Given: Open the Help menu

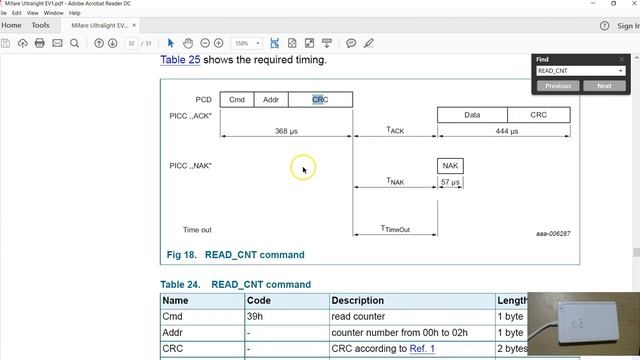Looking at the screenshot, I should coord(74,13).
